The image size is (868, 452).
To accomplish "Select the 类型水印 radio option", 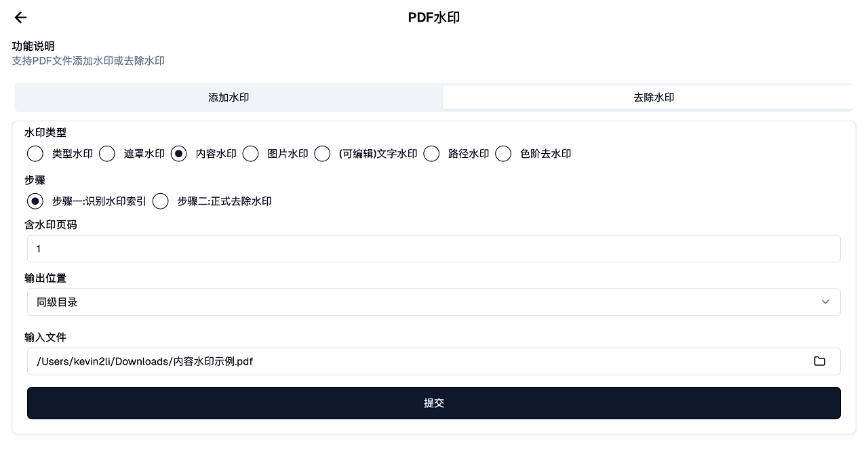I will 35,154.
